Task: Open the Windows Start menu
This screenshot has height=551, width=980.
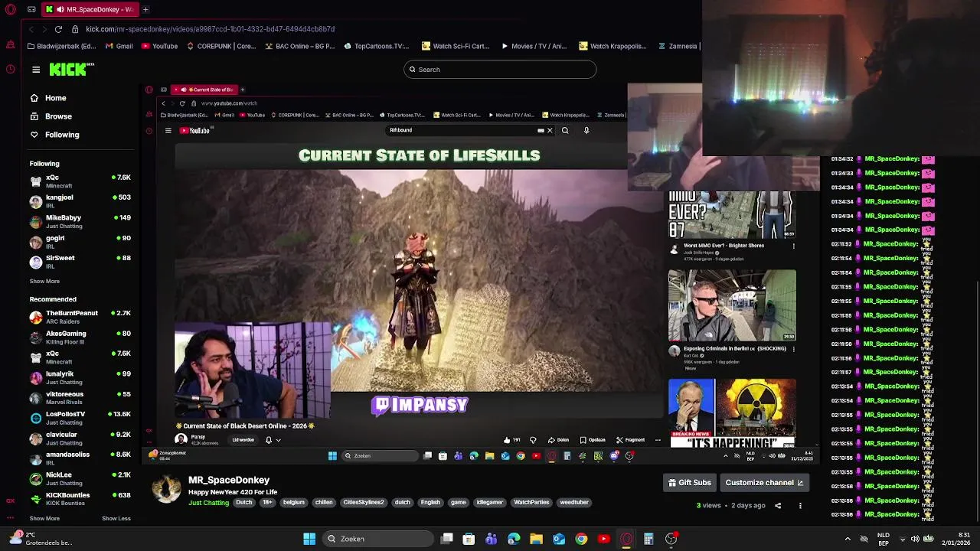Action: 309,539
